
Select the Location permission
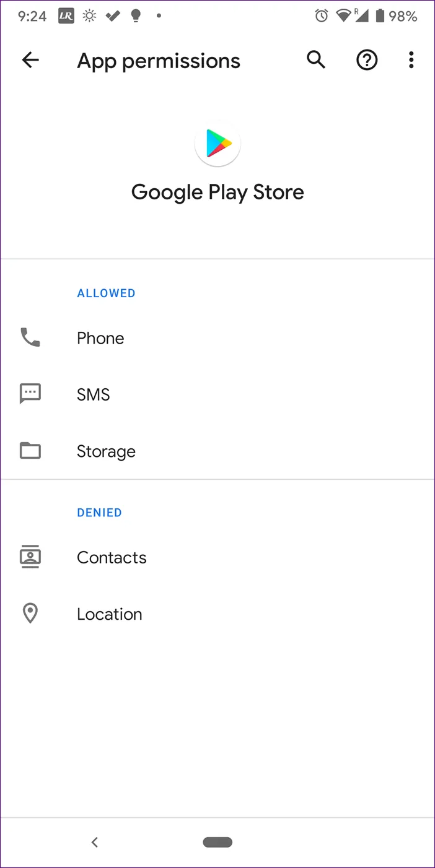[x=110, y=614]
